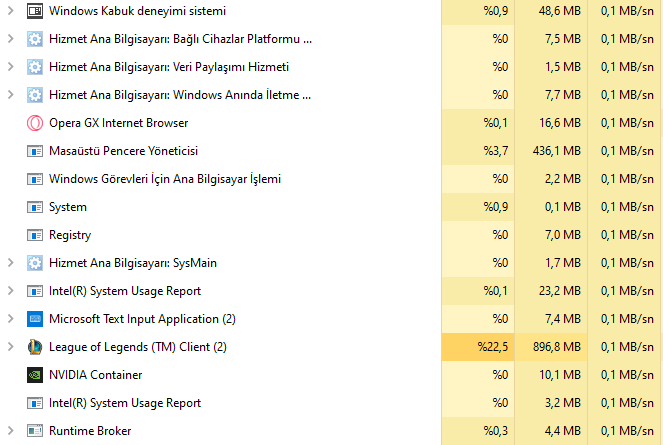Click the 10,1 MB memory value for NVIDIA Container
Screen dimensions: 663x445
[x=560, y=375]
